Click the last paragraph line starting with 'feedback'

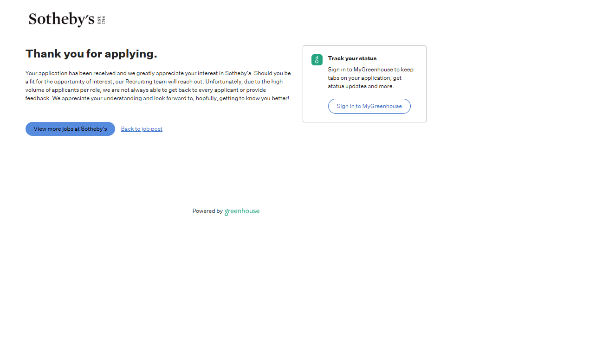click(157, 98)
